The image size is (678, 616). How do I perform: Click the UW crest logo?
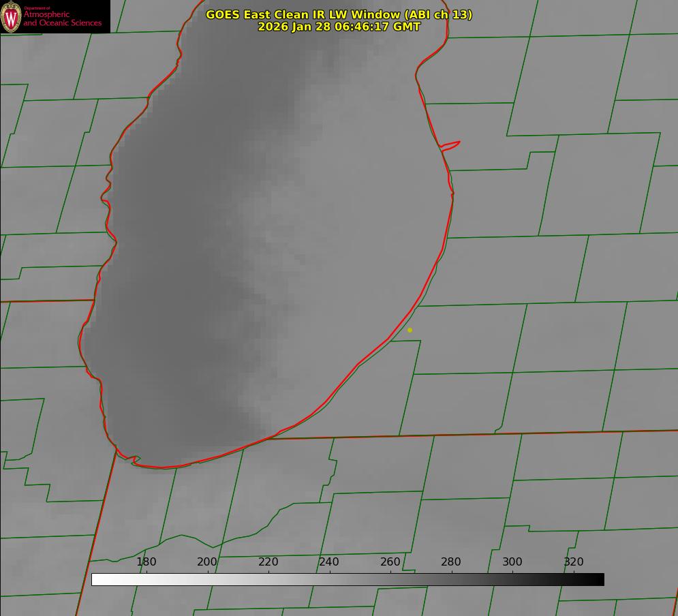pyautogui.click(x=12, y=17)
